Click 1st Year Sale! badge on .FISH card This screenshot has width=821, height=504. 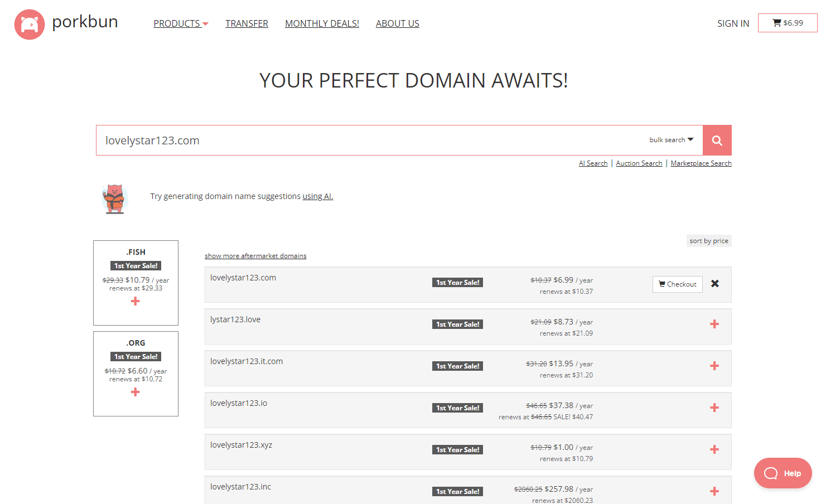pos(136,266)
